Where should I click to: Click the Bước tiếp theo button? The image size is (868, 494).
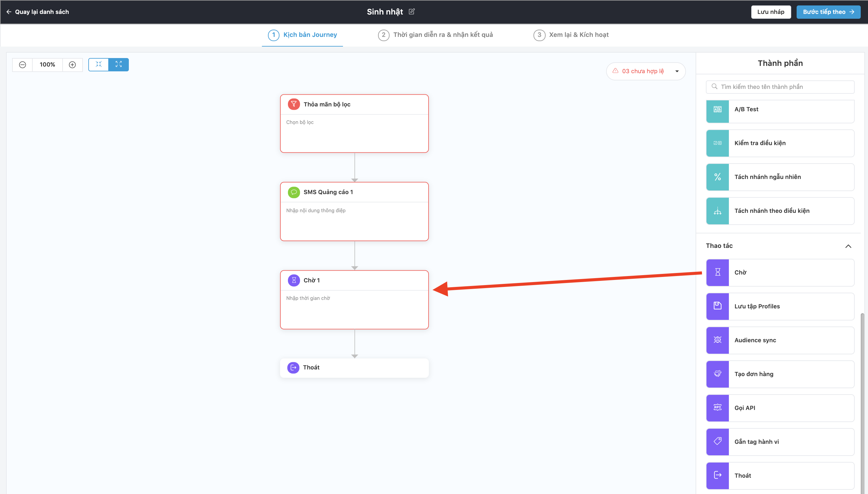click(828, 12)
